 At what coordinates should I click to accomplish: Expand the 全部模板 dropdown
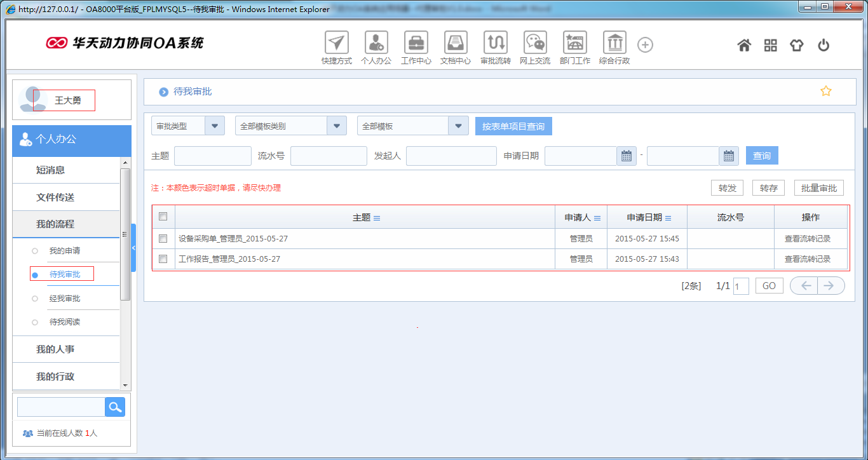(x=458, y=126)
